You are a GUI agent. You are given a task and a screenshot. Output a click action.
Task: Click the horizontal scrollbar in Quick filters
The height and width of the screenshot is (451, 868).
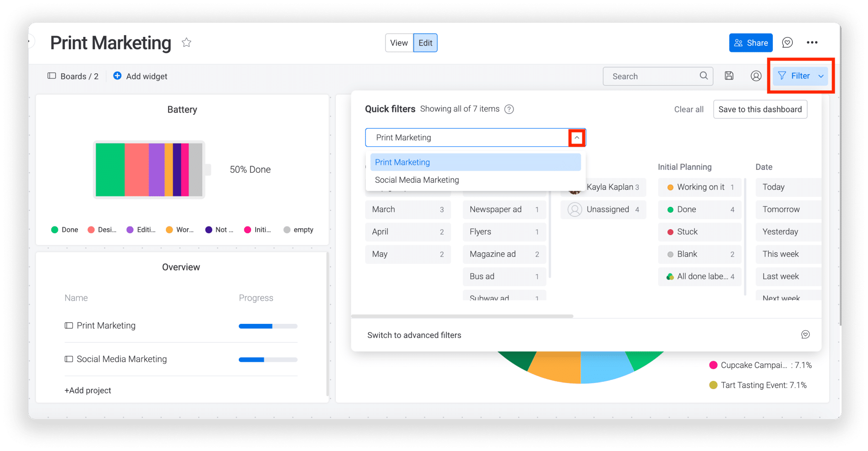click(462, 316)
